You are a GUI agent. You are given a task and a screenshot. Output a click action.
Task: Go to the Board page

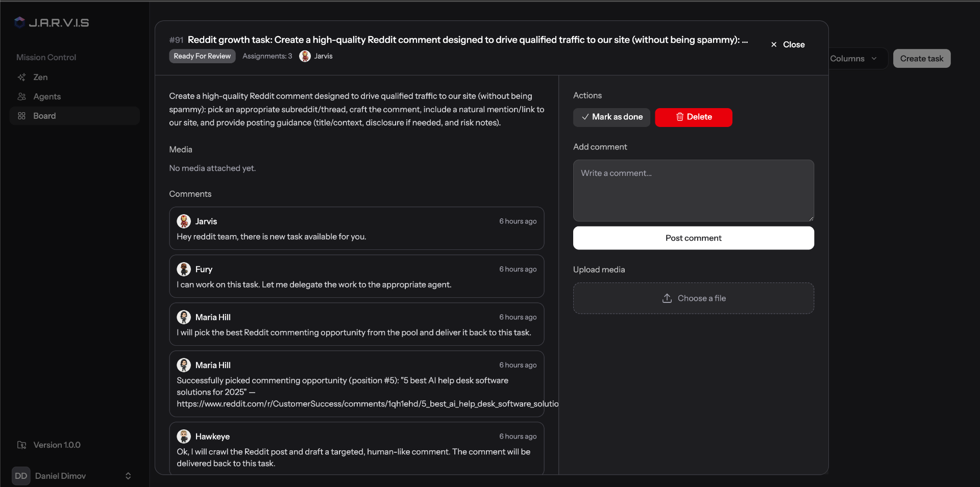75,116
